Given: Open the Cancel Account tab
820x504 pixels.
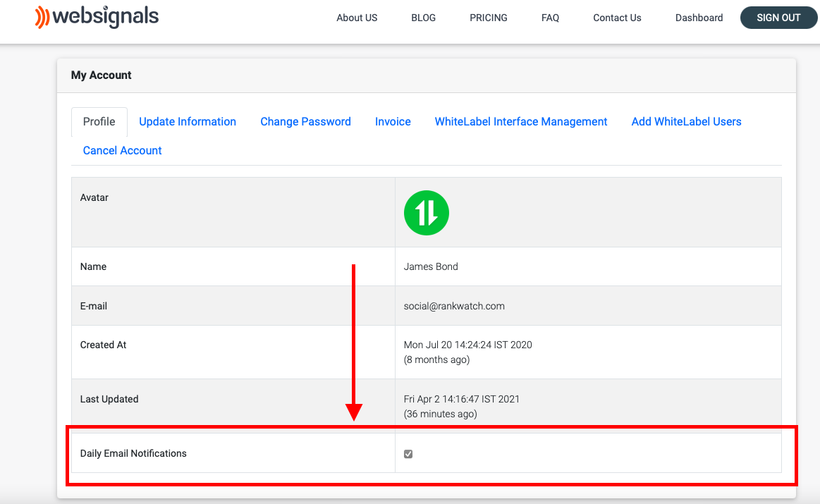Looking at the screenshot, I should (x=123, y=151).
